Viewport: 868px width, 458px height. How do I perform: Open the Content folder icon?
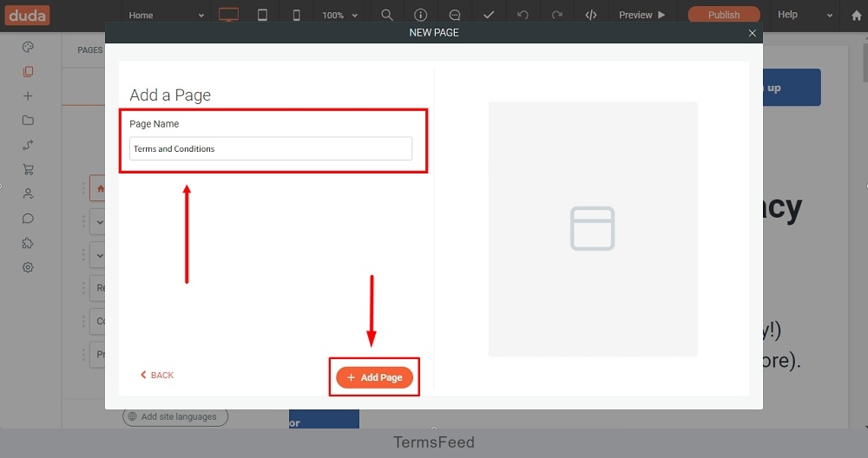[28, 120]
